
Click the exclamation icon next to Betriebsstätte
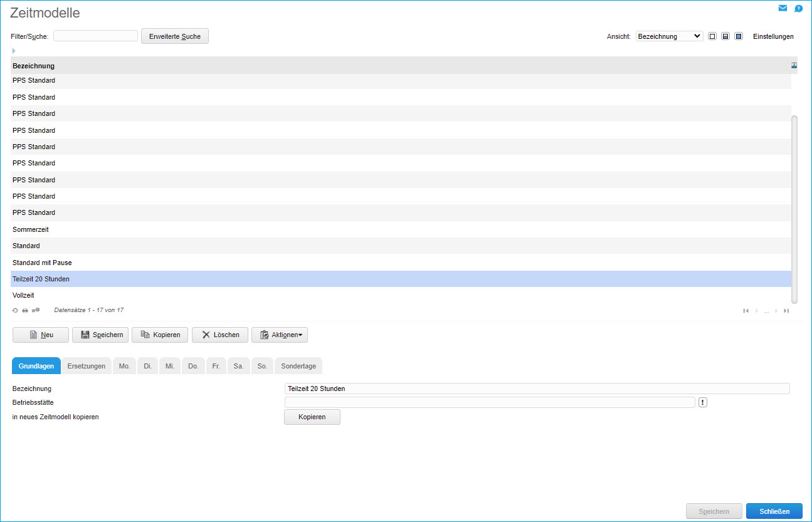click(703, 402)
